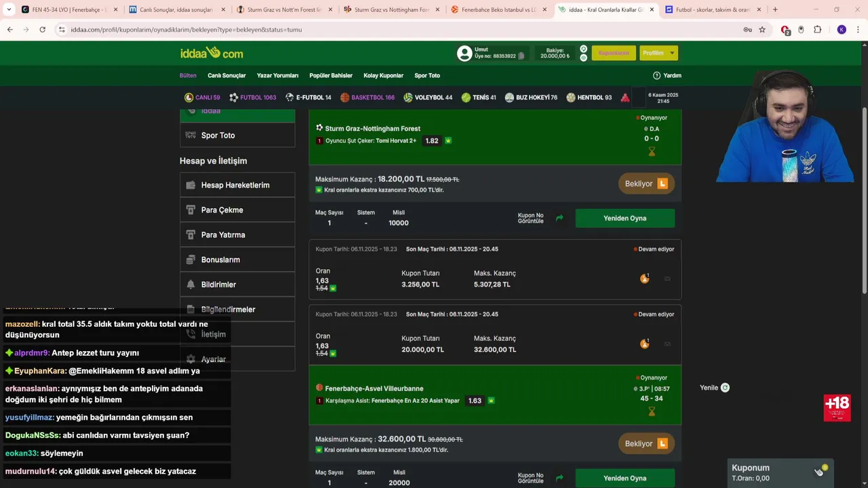Open browser extensions puzzle icon

[817, 30]
